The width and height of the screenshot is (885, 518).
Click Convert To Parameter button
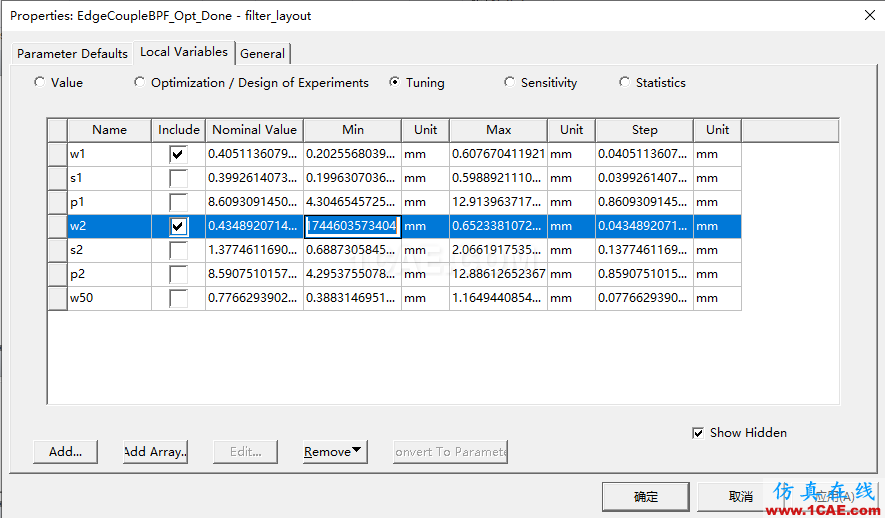pyautogui.click(x=450, y=452)
